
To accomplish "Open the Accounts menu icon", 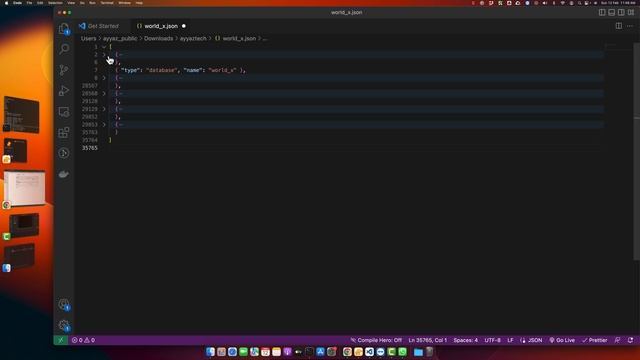I will click(x=64, y=304).
